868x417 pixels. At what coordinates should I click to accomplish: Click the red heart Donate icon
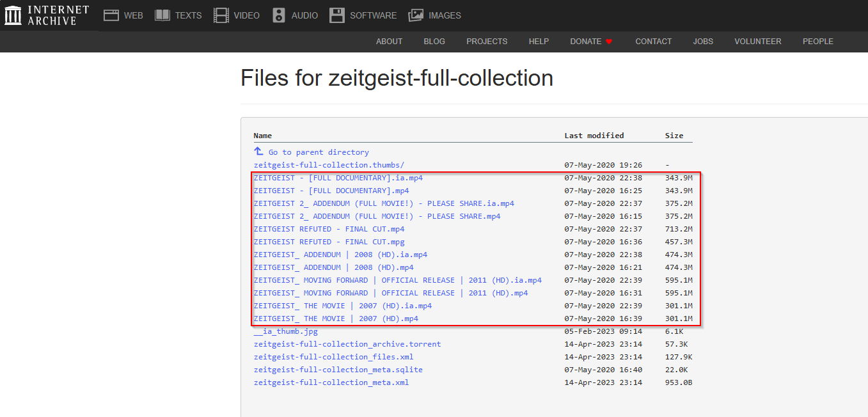(x=609, y=42)
